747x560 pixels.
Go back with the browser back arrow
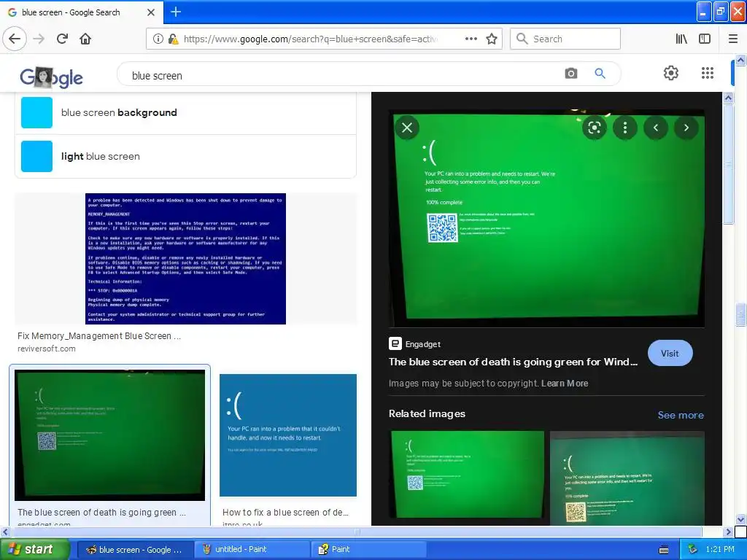[x=15, y=39]
